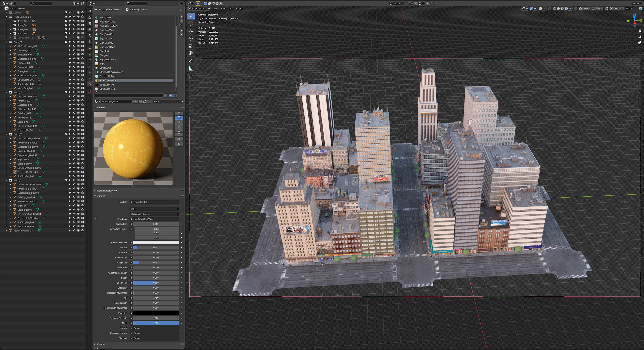Screen dimensions: 644x350
Task: Open the Christensen-Burley subsurface method dropdown
Action: [x=154, y=214]
